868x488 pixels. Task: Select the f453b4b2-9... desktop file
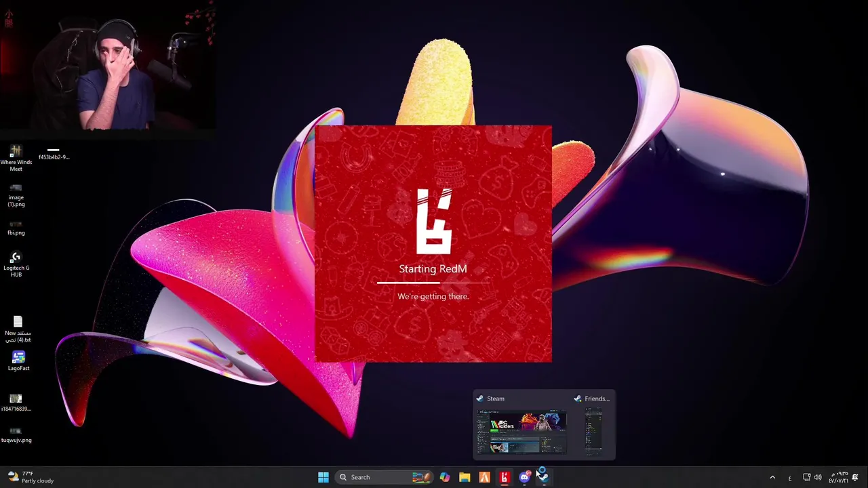click(54, 153)
